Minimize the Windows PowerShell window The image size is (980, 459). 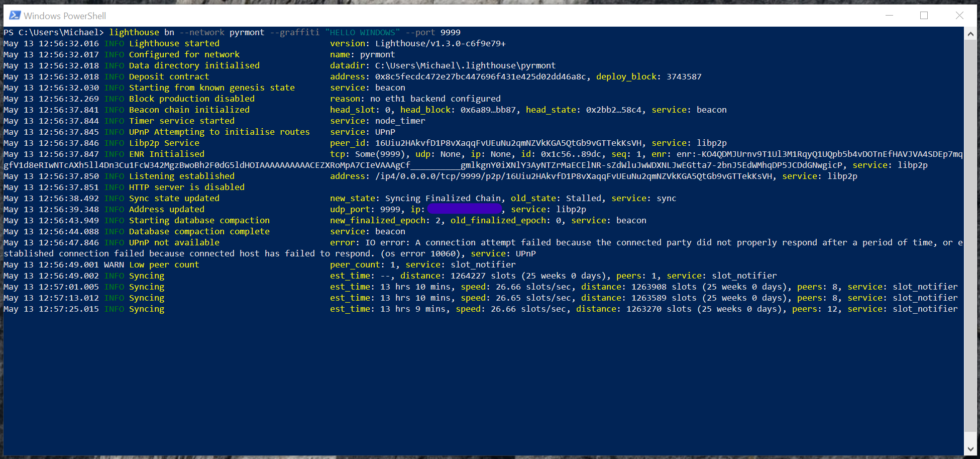889,16
